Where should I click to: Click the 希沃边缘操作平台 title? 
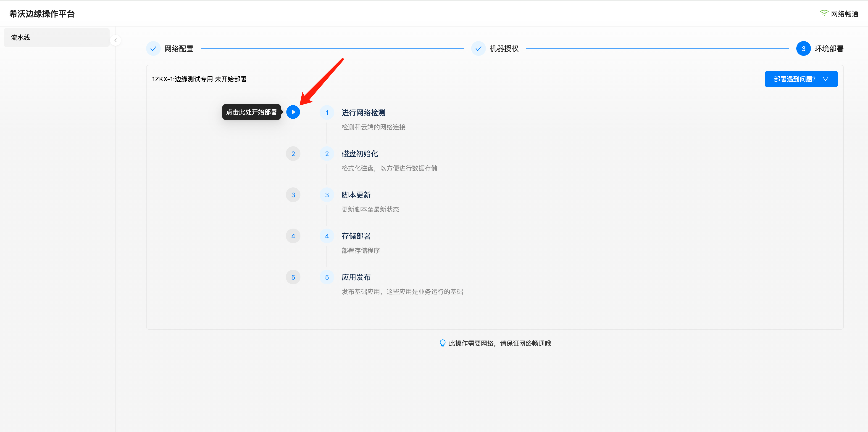42,14
